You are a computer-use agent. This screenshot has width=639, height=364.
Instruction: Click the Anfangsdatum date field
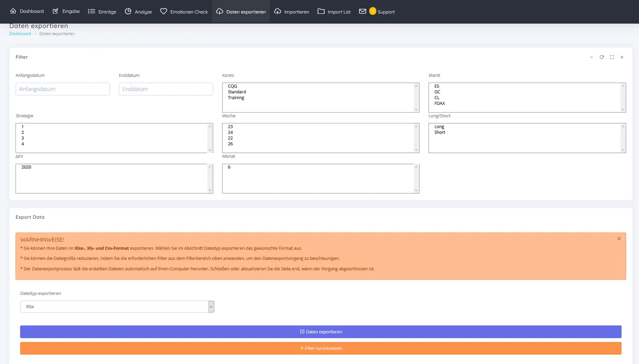tap(63, 89)
